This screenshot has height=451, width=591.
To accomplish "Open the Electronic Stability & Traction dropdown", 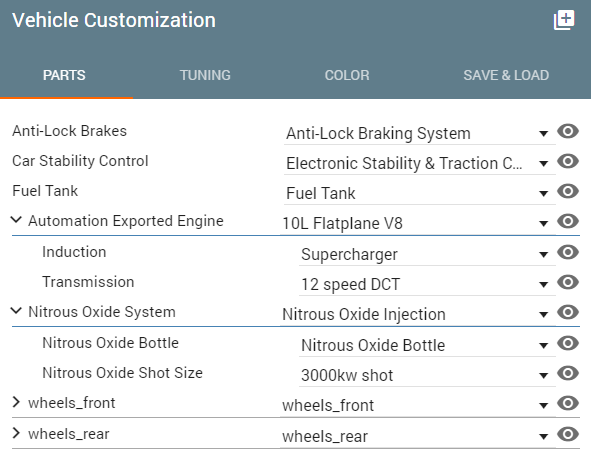I will point(420,164).
